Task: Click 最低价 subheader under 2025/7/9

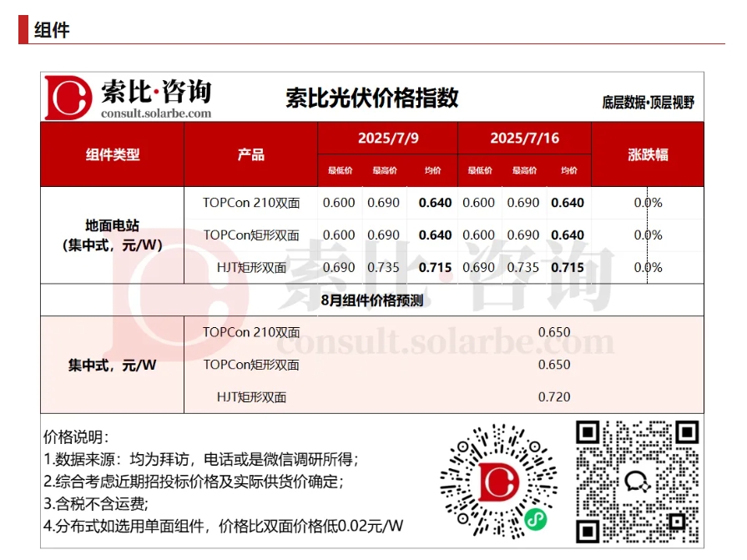Action: point(341,170)
